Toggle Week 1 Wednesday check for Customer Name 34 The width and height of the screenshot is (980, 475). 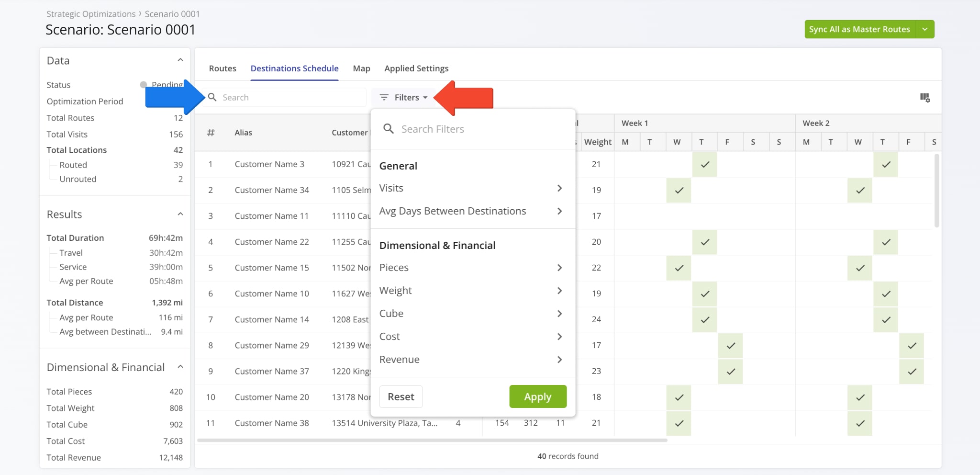679,190
